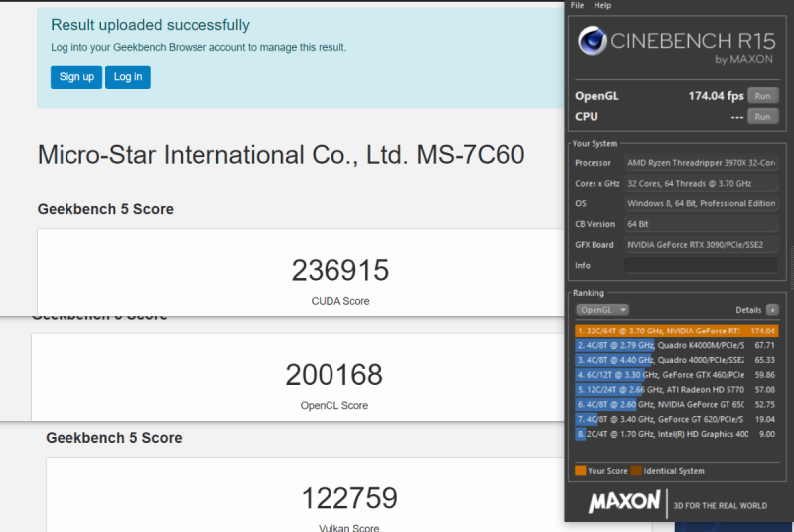Image resolution: width=794 pixels, height=532 pixels.
Task: Select the Intel HD Graphics ranking entry
Action: (x=675, y=434)
